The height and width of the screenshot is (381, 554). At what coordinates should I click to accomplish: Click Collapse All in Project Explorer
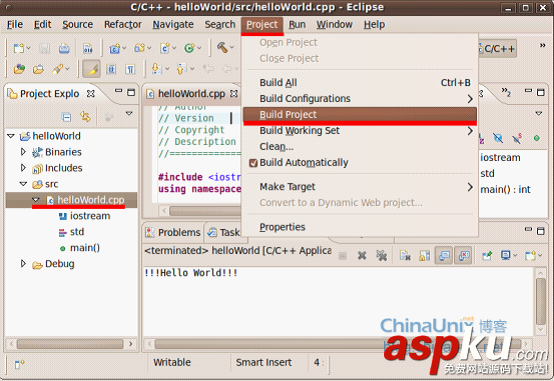tap(66, 117)
